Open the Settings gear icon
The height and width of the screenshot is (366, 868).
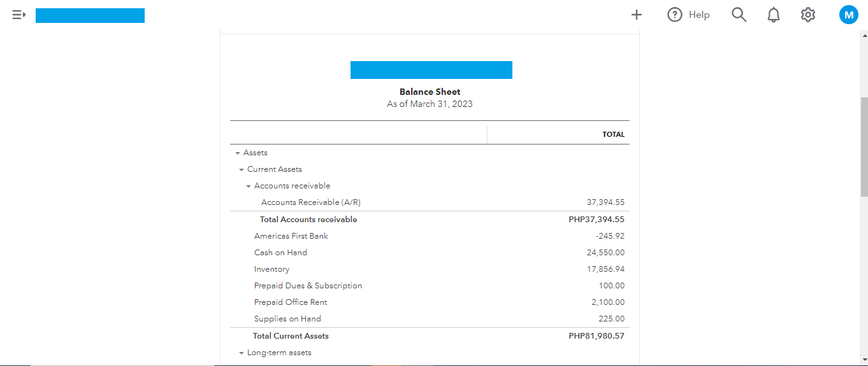point(808,15)
